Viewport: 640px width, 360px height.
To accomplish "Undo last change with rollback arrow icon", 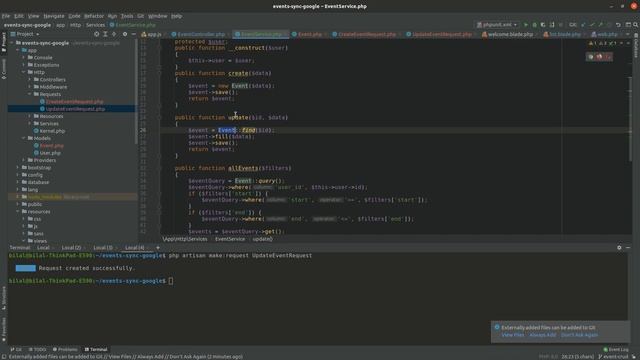I will (x=618, y=25).
